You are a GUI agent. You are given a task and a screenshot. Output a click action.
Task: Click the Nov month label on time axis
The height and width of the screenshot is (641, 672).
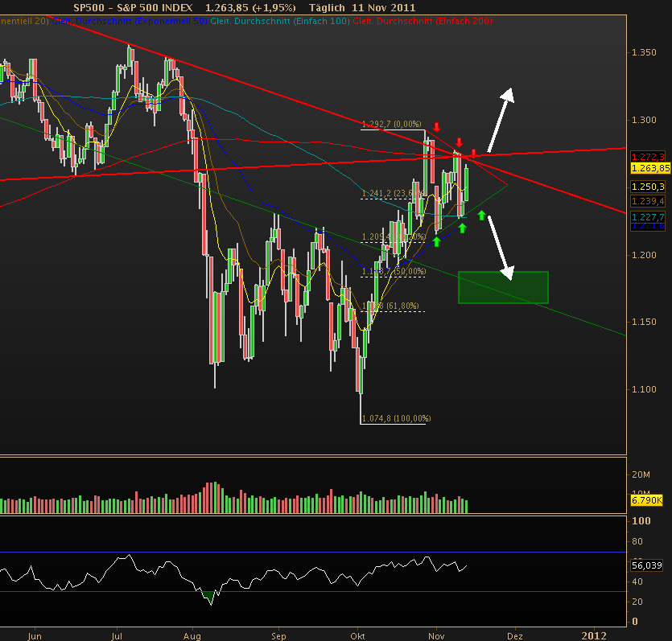pyautogui.click(x=436, y=636)
